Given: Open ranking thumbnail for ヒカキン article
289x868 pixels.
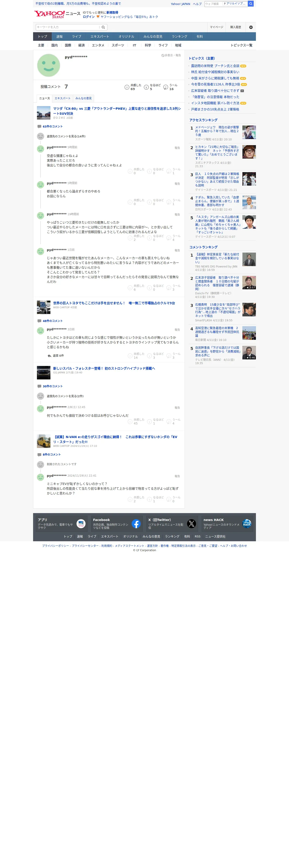Looking at the screenshot, I should coord(249,152).
